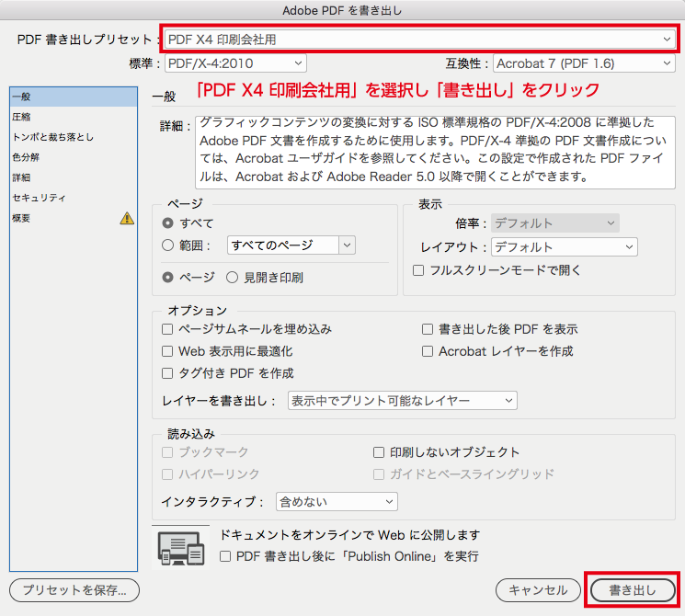Toggle Web 表示用に最適化 checkbox
The image size is (685, 616).
coord(167,351)
